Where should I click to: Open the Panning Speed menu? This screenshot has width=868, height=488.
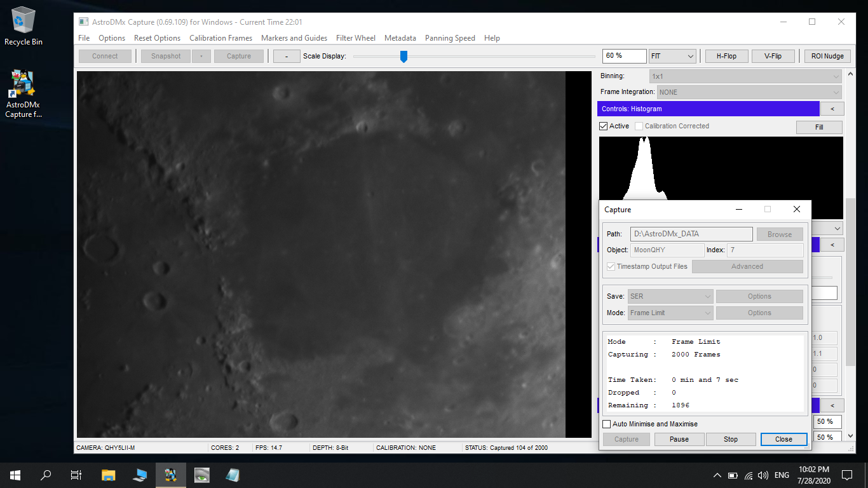pos(450,38)
